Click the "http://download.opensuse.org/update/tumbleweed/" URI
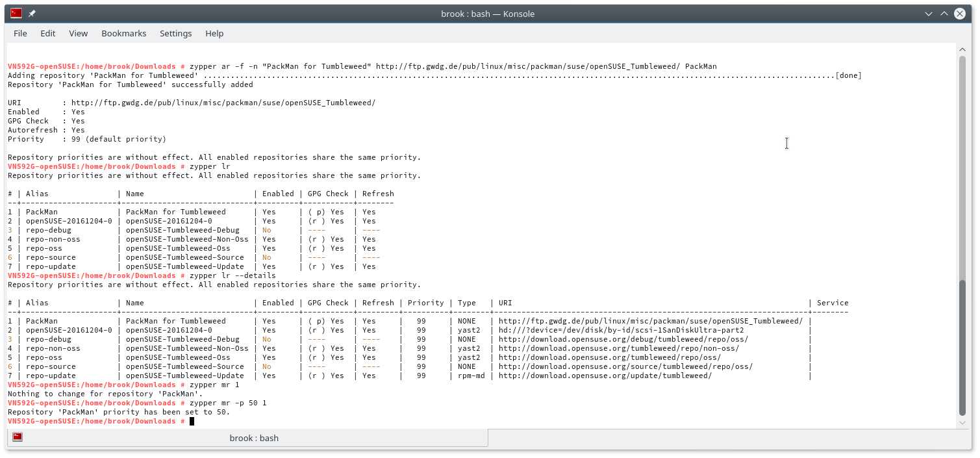This screenshot has width=980, height=458. point(605,375)
